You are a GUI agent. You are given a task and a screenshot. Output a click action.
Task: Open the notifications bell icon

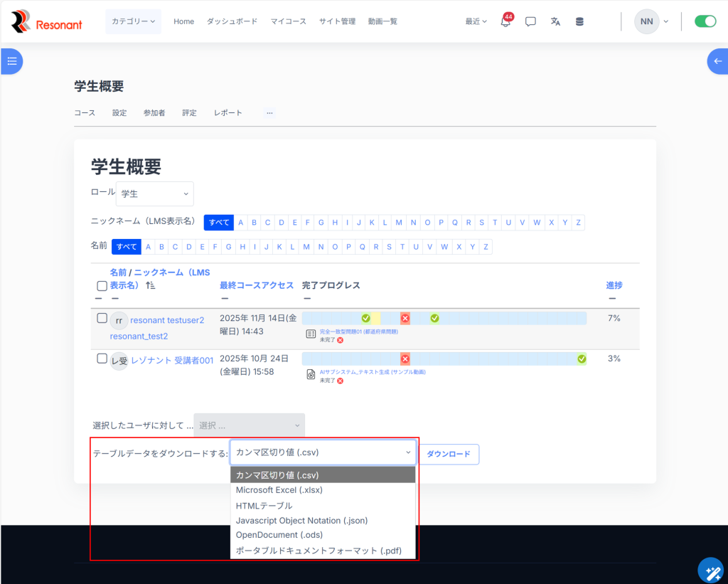pos(505,22)
